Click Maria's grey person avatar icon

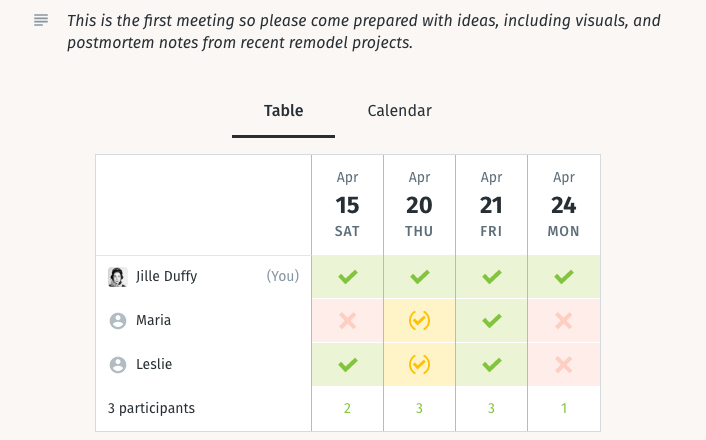click(x=118, y=321)
